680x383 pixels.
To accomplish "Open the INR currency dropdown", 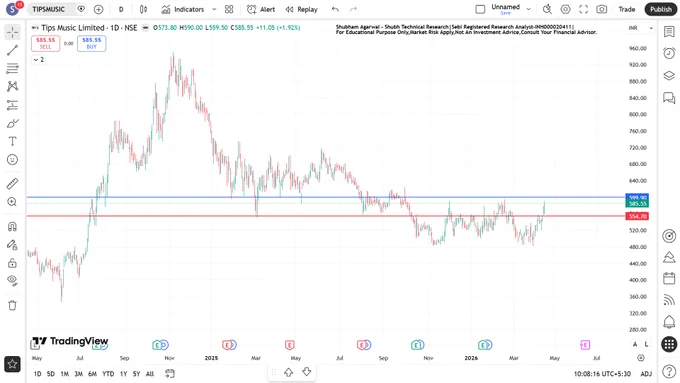I will (x=640, y=28).
